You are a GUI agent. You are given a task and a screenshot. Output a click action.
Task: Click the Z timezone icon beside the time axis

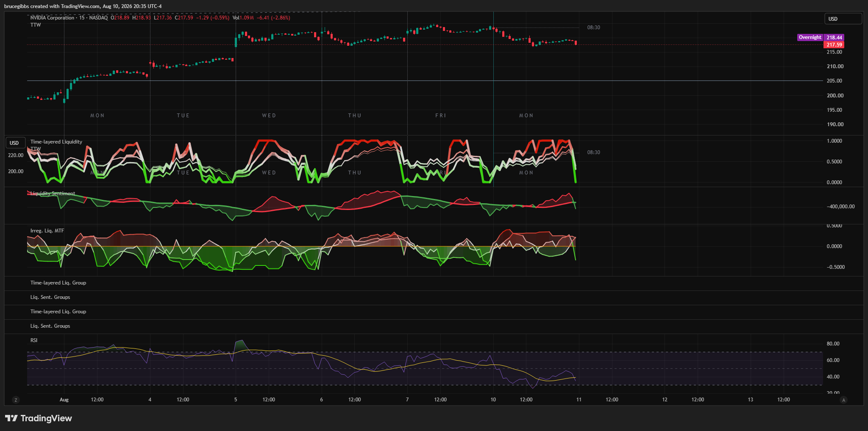pos(16,400)
